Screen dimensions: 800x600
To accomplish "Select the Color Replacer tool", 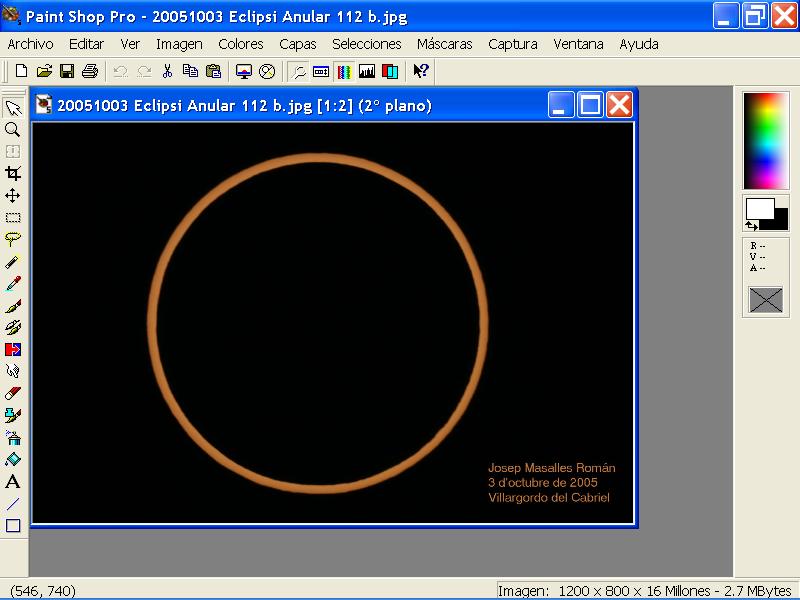I will pos(13,349).
